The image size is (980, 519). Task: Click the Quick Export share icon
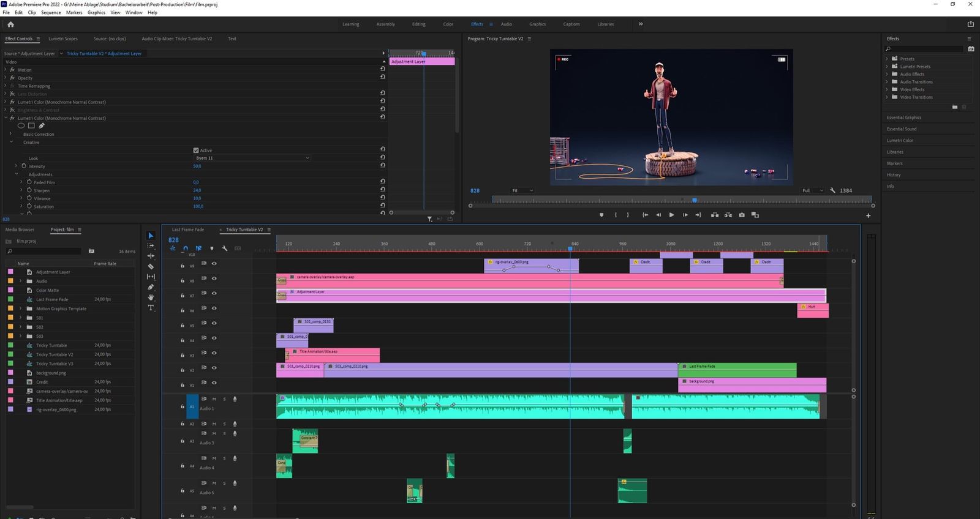click(x=970, y=24)
